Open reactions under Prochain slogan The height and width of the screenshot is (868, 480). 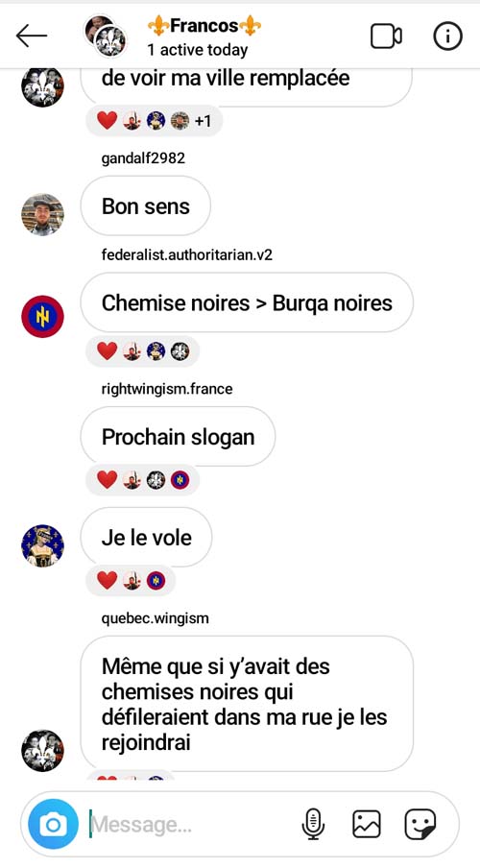143,480
